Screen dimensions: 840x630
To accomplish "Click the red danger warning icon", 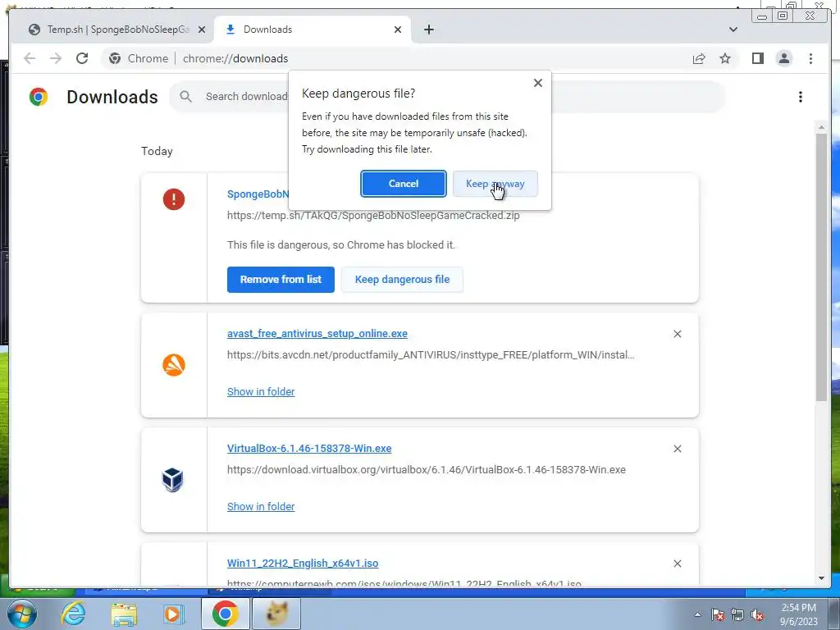I will (x=174, y=199).
